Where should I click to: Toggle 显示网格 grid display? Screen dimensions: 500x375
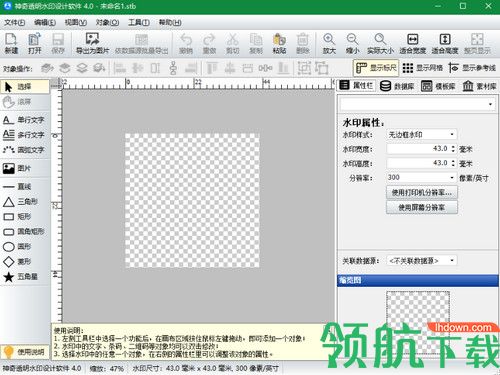click(x=423, y=68)
